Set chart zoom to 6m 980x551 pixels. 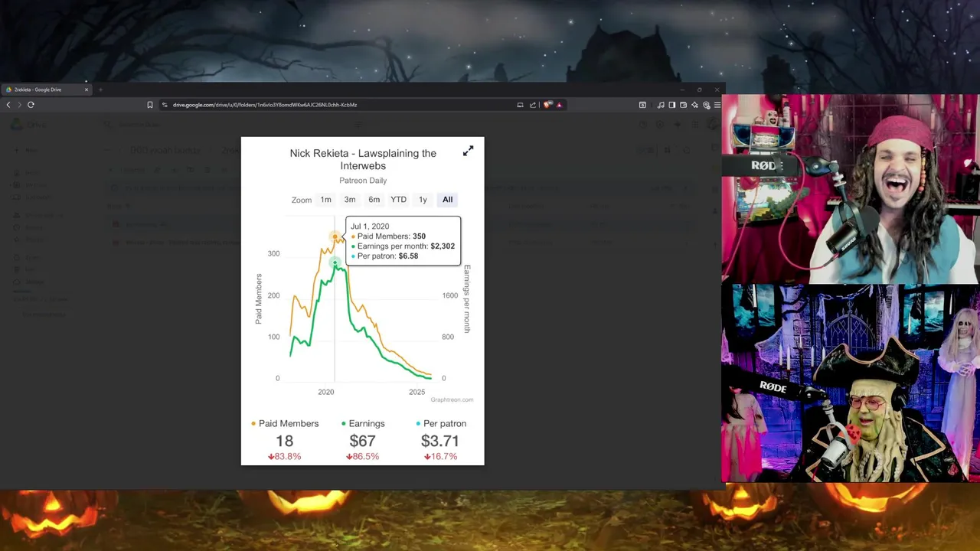[x=374, y=200]
